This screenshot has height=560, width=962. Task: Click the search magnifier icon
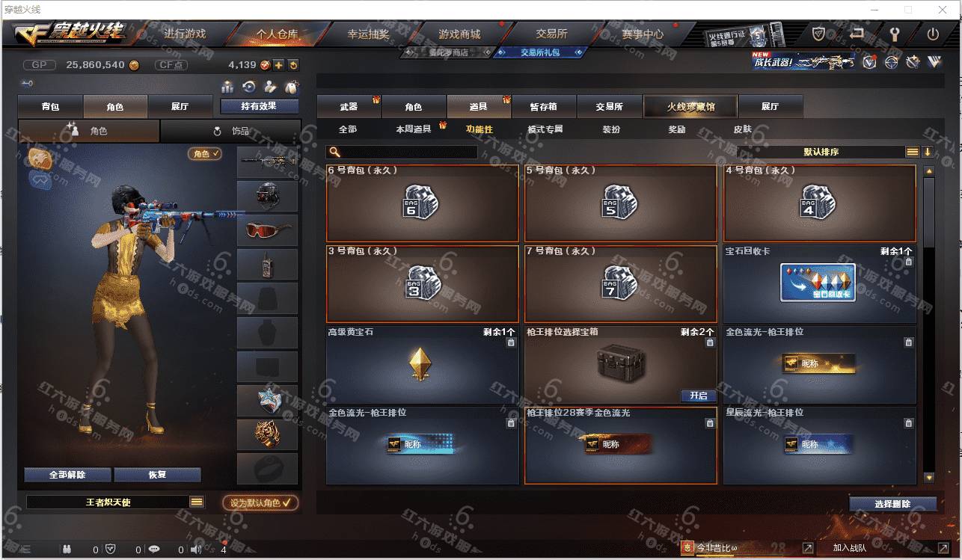click(334, 153)
